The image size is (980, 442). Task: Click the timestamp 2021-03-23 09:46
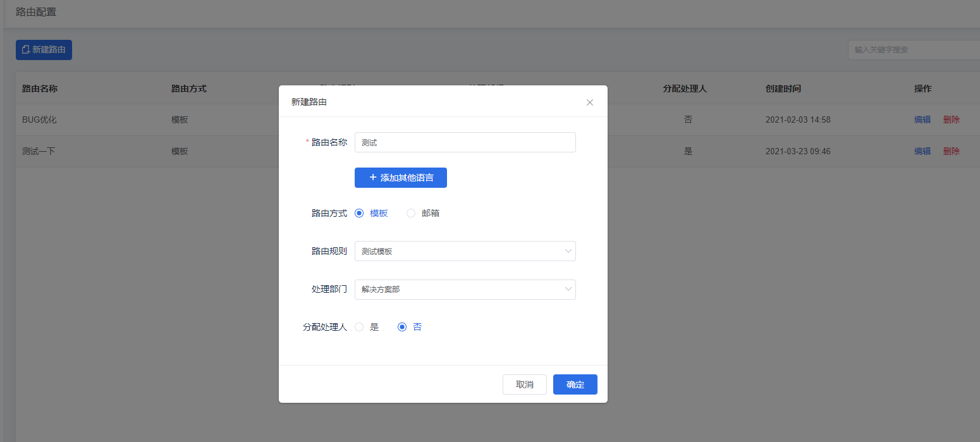point(798,151)
